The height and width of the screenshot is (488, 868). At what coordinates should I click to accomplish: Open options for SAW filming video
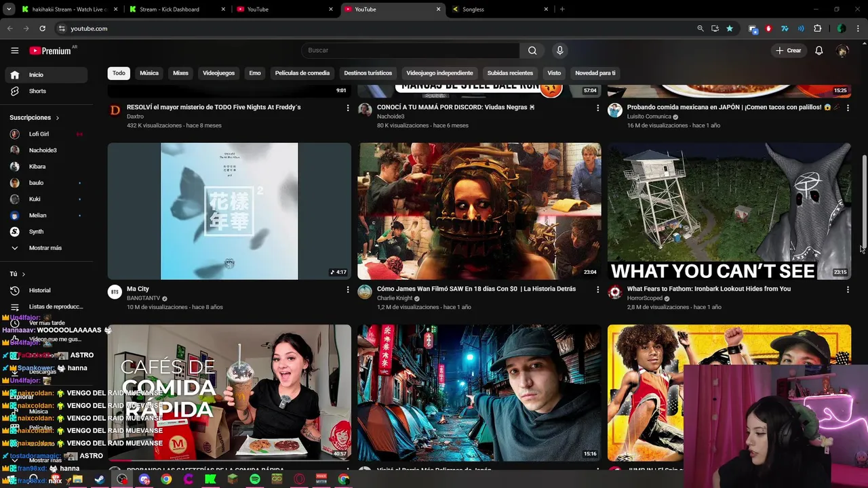(x=597, y=289)
